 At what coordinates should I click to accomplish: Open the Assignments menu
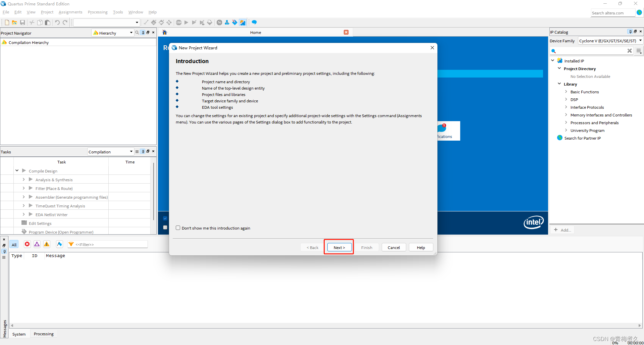pos(70,12)
